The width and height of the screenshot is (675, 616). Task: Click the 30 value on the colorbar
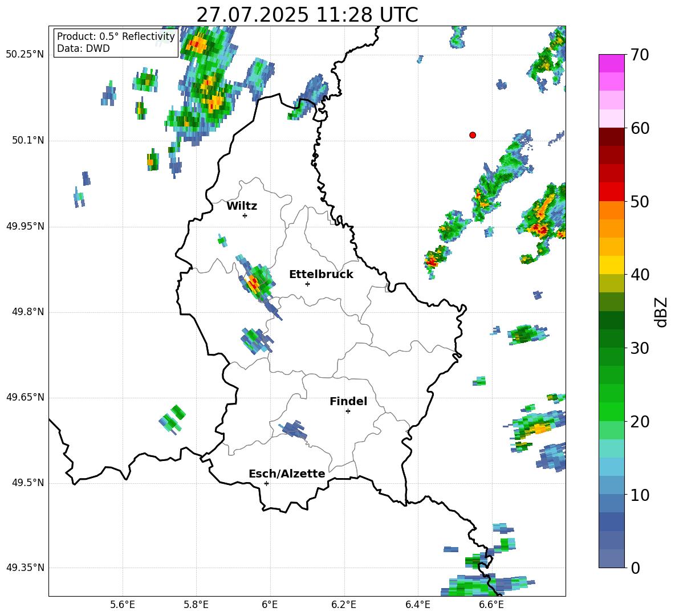(x=640, y=348)
